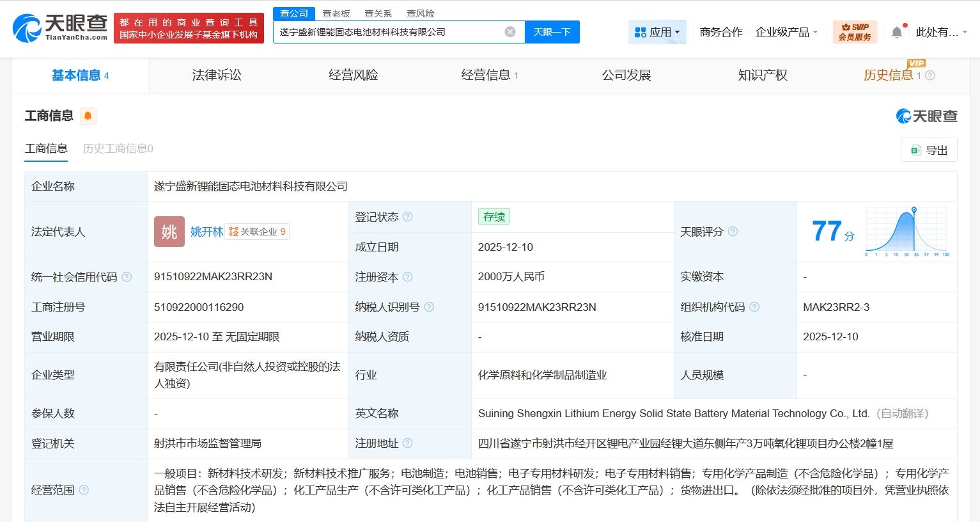Click help icon next to 经营范围
980x522 pixels.
[84, 490]
